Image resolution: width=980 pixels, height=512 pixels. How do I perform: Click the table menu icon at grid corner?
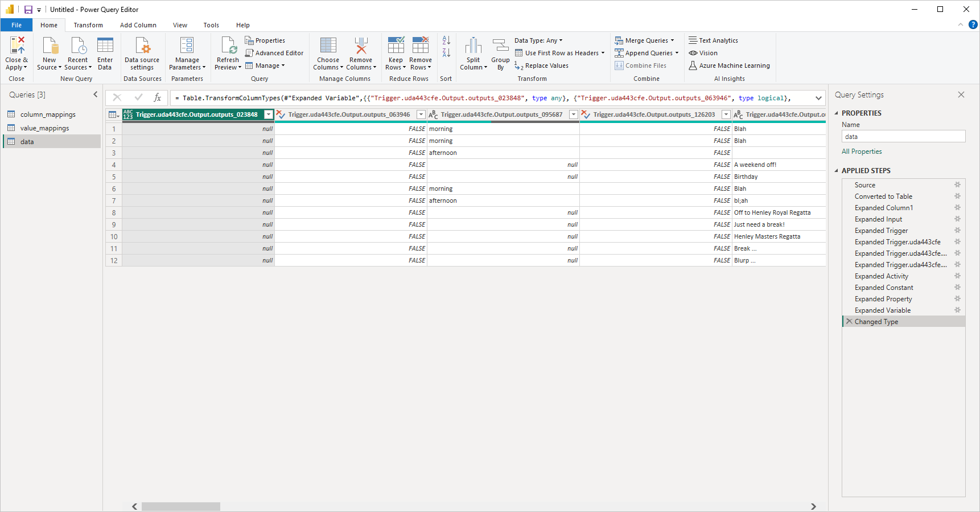[x=114, y=114]
